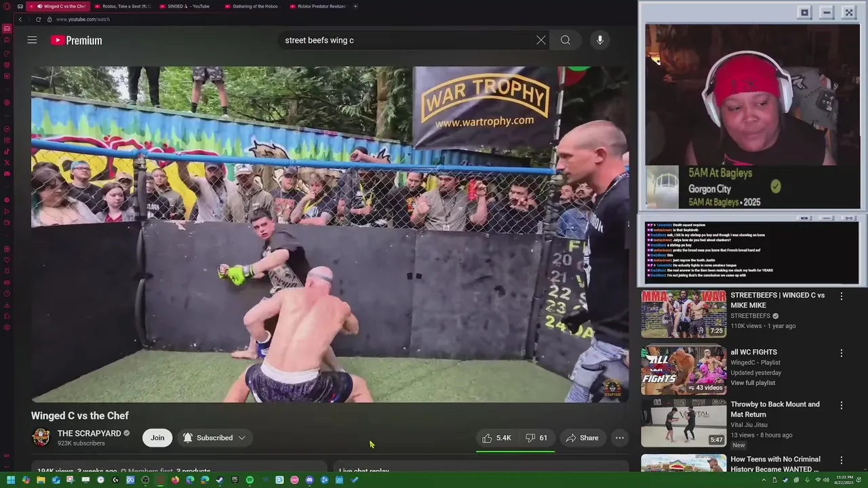Switch to the 'Roblox Predator Realizes' tab
This screenshot has height=488, width=868.
point(317,6)
